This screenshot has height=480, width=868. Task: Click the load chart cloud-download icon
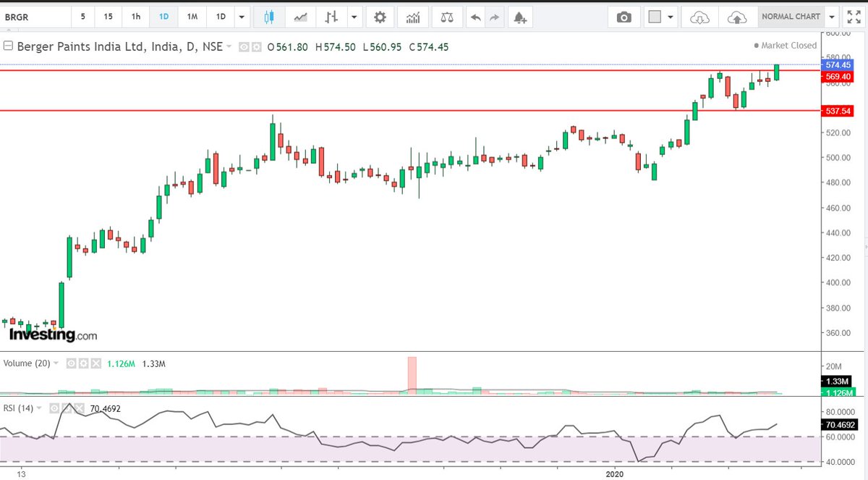(x=699, y=17)
